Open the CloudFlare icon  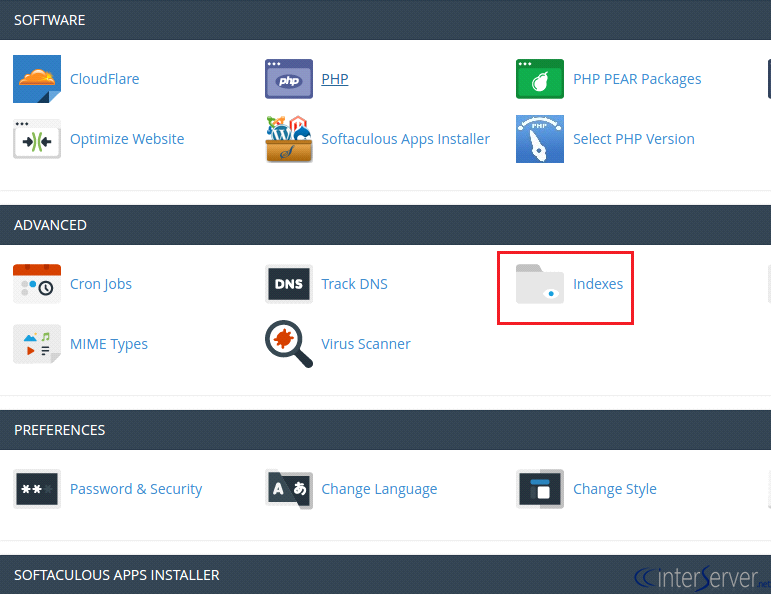pyautogui.click(x=37, y=79)
